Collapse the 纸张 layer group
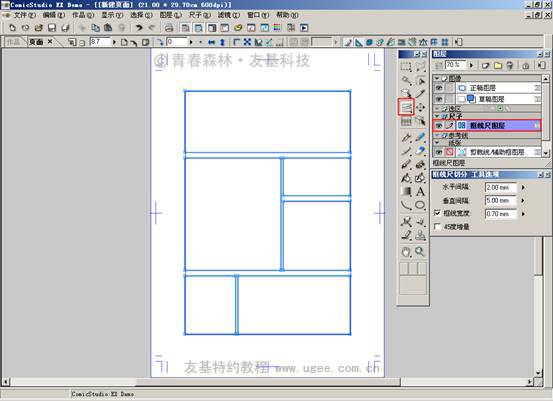 pos(437,143)
